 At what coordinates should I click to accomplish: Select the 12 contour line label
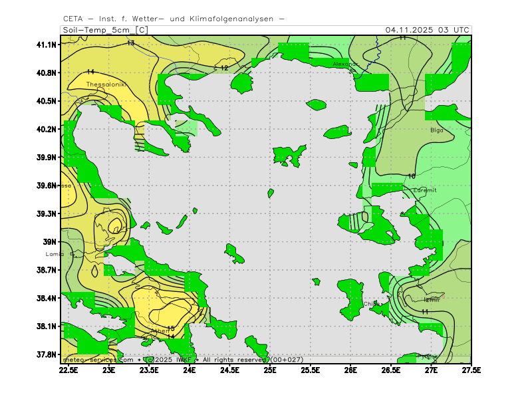pyautogui.click(x=225, y=68)
